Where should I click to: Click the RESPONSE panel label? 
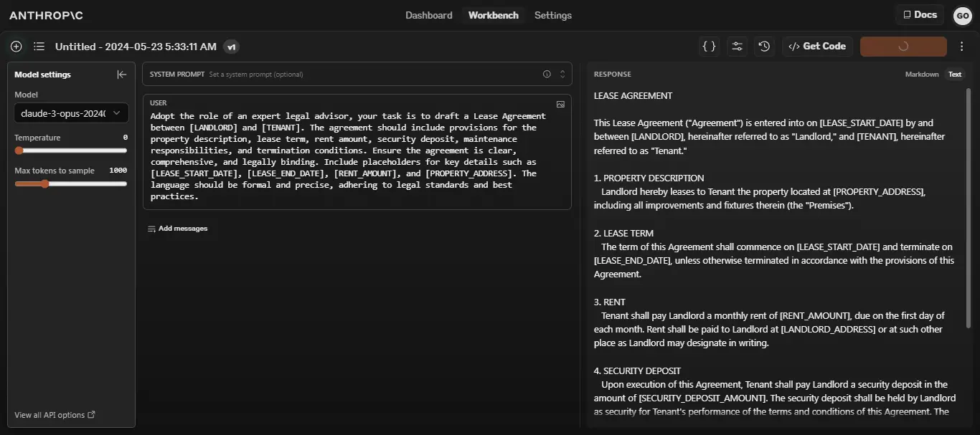pos(612,75)
